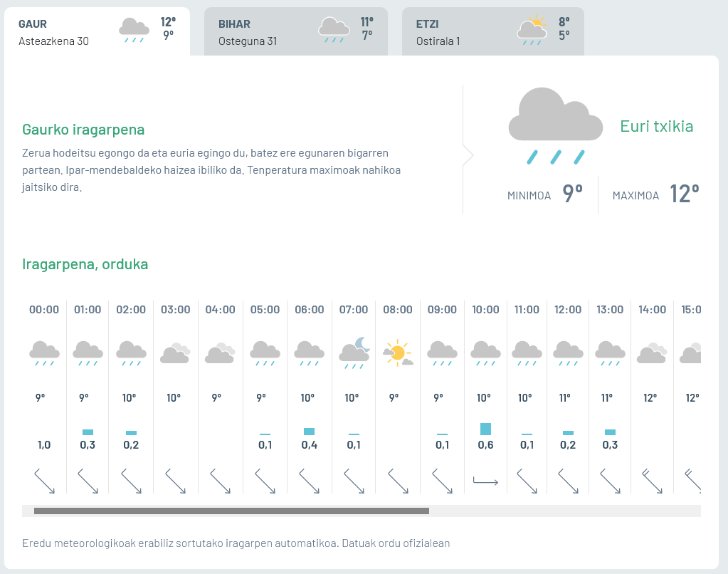The image size is (728, 574).
Task: Select the GAUR Asteazkena 30 tab
Action: coord(97,31)
